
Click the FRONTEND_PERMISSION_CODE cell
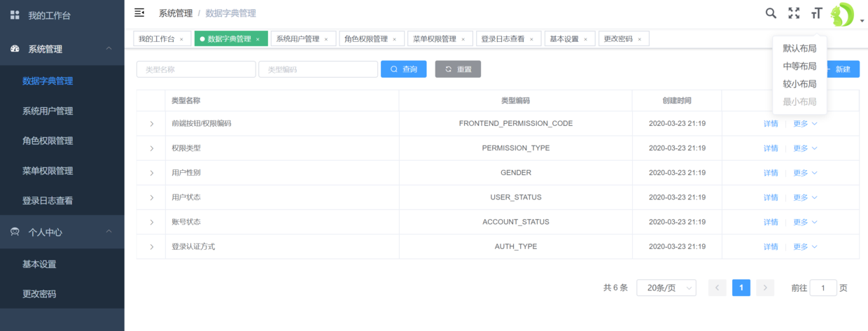[x=516, y=124]
